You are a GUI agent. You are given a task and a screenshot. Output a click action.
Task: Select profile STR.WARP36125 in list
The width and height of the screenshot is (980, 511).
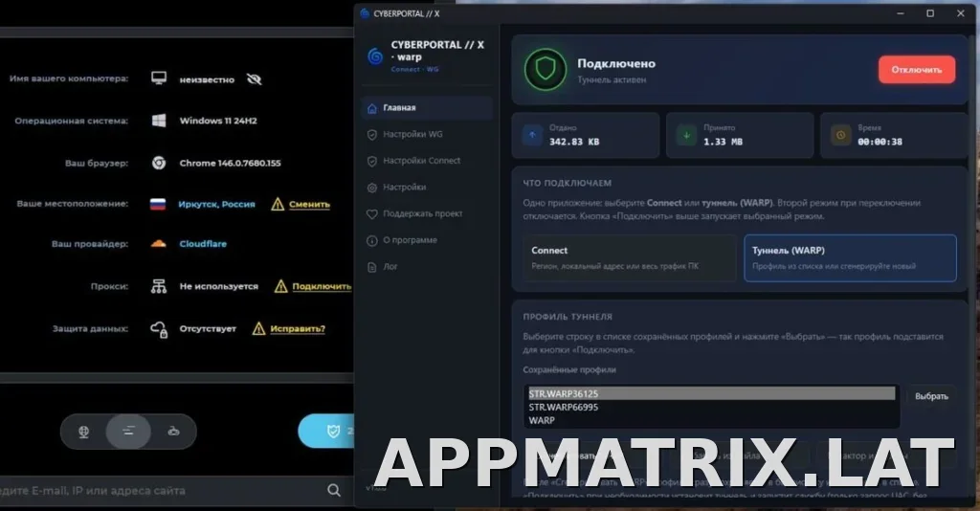point(712,393)
